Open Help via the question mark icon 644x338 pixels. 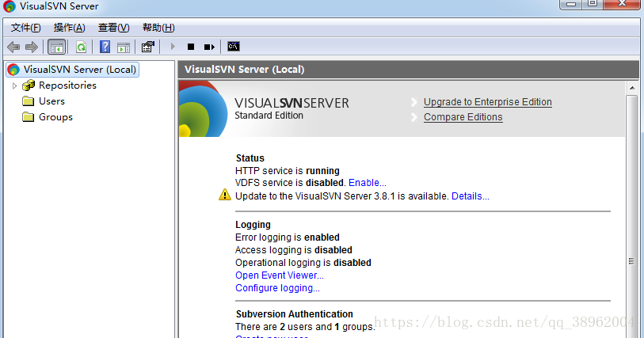[105, 47]
